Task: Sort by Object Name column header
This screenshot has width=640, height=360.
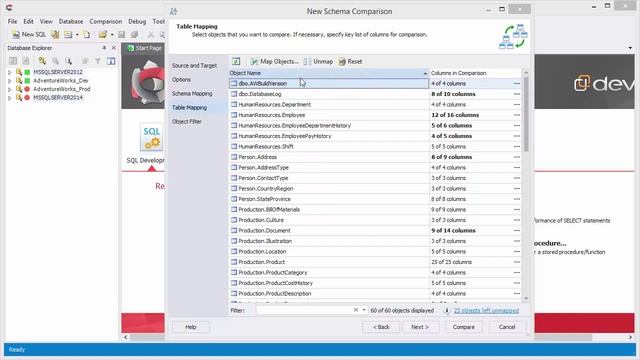Action: [329, 73]
